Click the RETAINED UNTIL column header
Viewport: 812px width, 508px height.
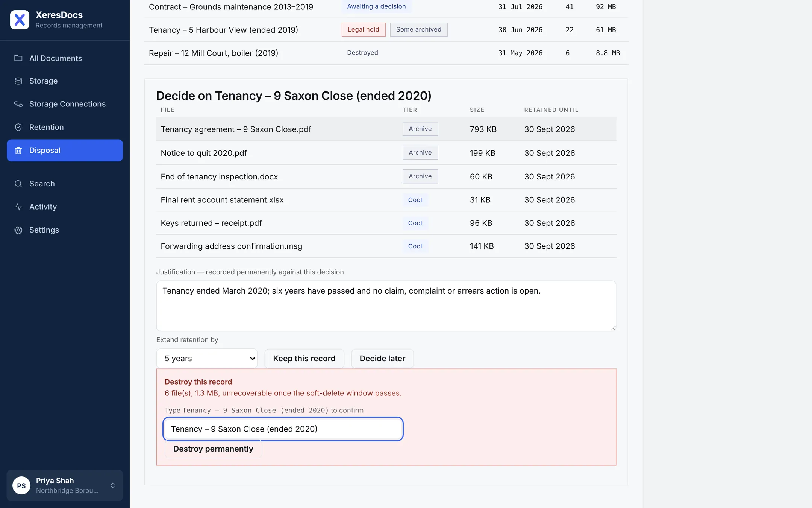click(x=551, y=110)
